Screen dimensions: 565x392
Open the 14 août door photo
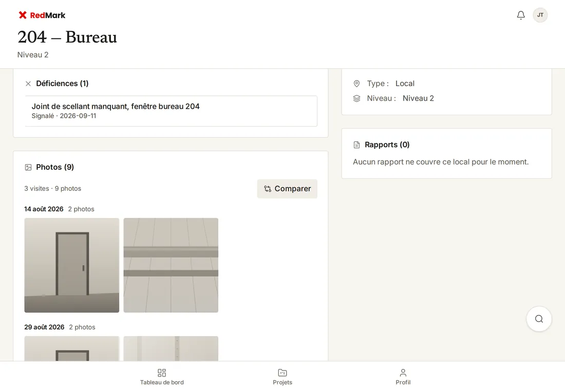pos(72,265)
